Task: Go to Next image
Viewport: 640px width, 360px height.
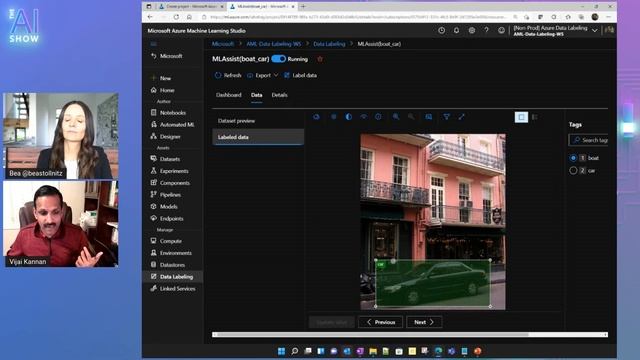Action: pyautogui.click(x=424, y=322)
